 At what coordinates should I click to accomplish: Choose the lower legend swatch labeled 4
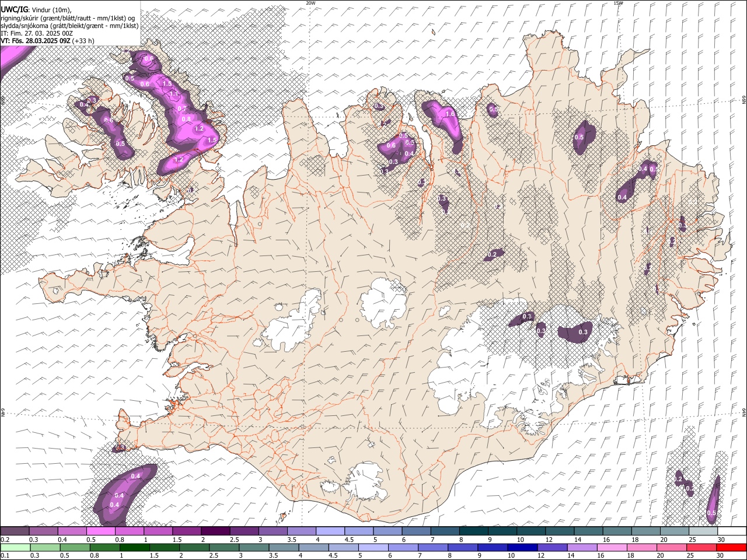313,547
